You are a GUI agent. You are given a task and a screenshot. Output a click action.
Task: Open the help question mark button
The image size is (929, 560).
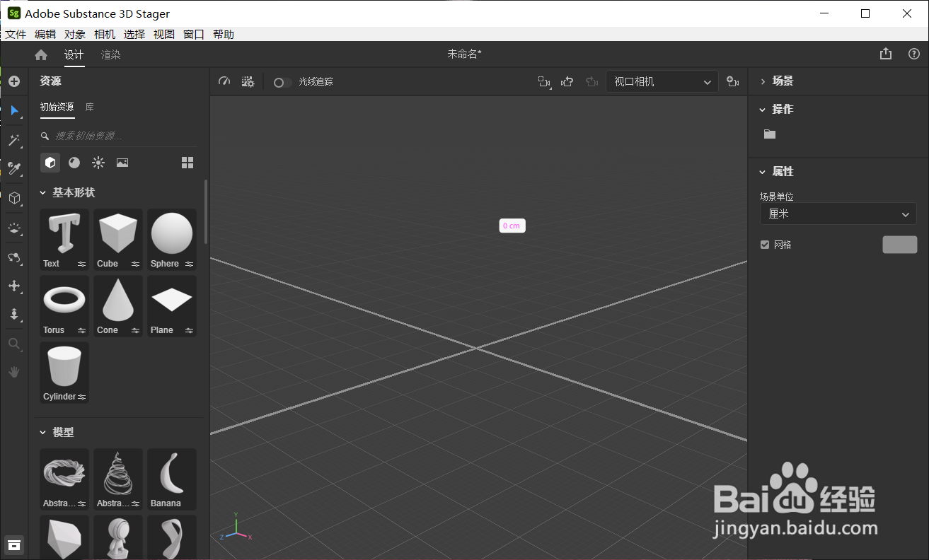point(913,53)
